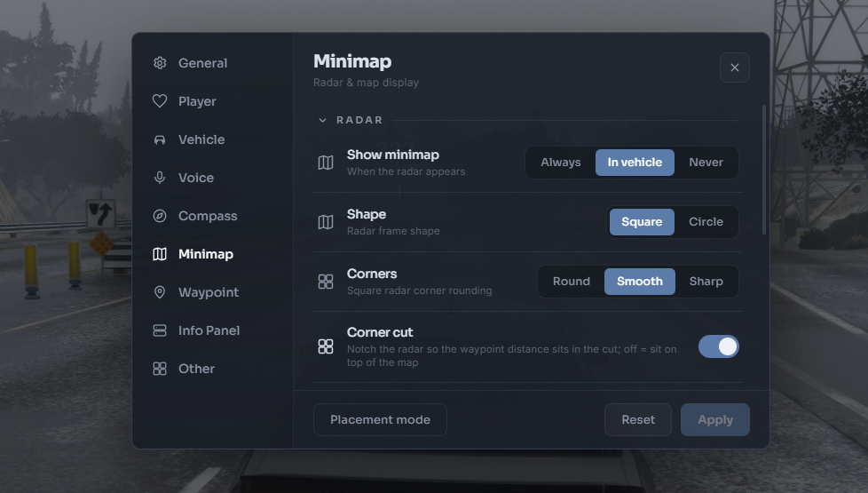Click the Compass icon in sidebar
Viewport: 868px width, 493px height.
pos(160,216)
